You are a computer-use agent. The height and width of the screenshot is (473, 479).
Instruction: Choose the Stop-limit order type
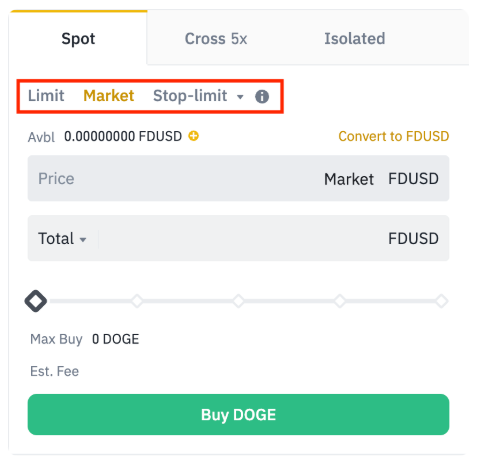[x=190, y=96]
